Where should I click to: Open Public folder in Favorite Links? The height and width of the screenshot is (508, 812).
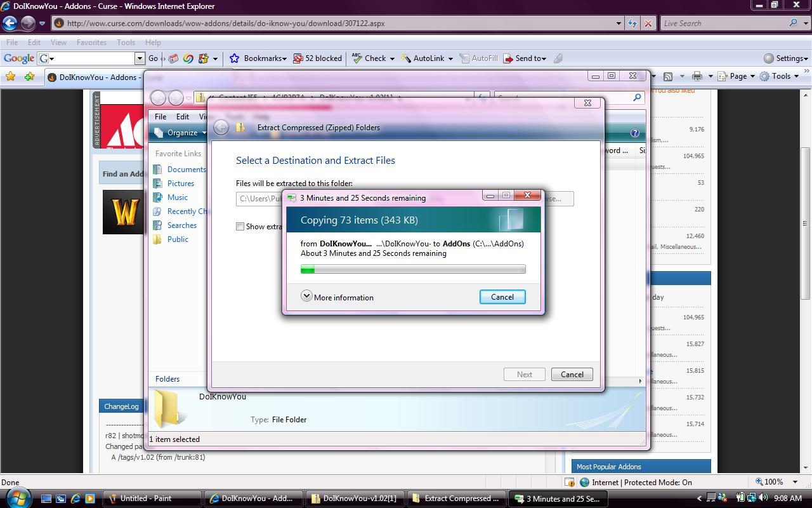pos(178,239)
